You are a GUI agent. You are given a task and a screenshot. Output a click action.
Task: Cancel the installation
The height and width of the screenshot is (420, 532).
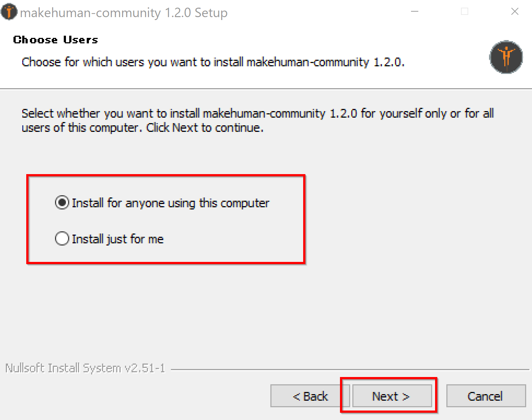click(x=486, y=396)
